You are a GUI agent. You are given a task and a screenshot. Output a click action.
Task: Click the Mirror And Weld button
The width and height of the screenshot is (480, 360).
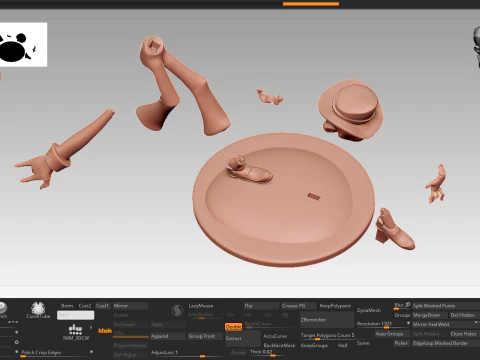pos(444,324)
